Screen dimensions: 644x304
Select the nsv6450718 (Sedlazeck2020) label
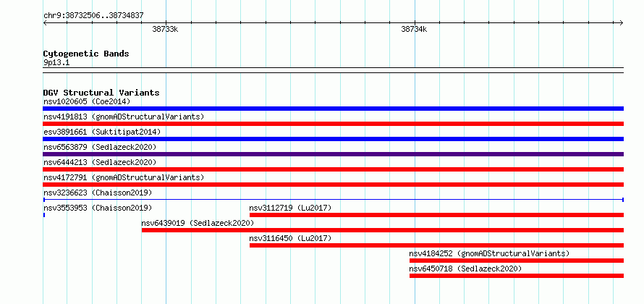point(465,269)
